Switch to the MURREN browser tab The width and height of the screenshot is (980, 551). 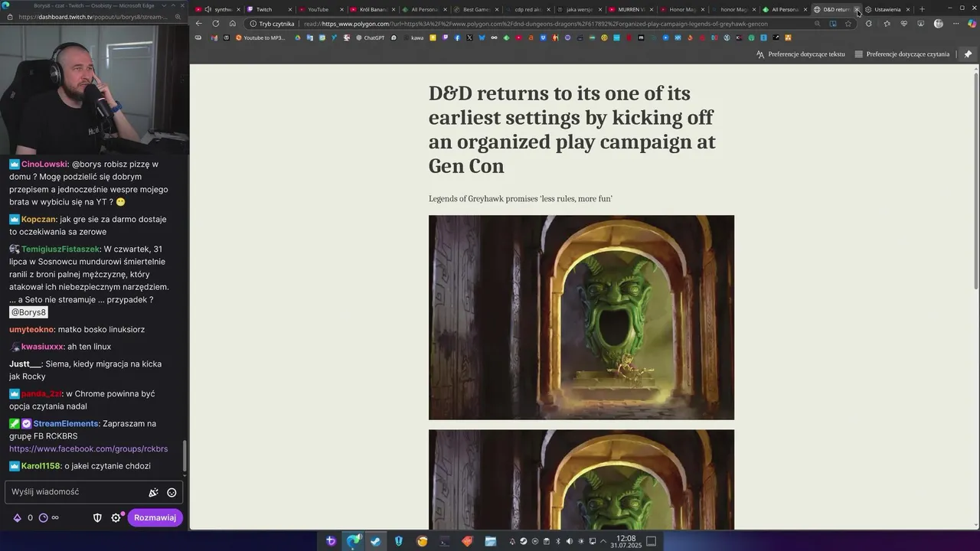pyautogui.click(x=632, y=9)
